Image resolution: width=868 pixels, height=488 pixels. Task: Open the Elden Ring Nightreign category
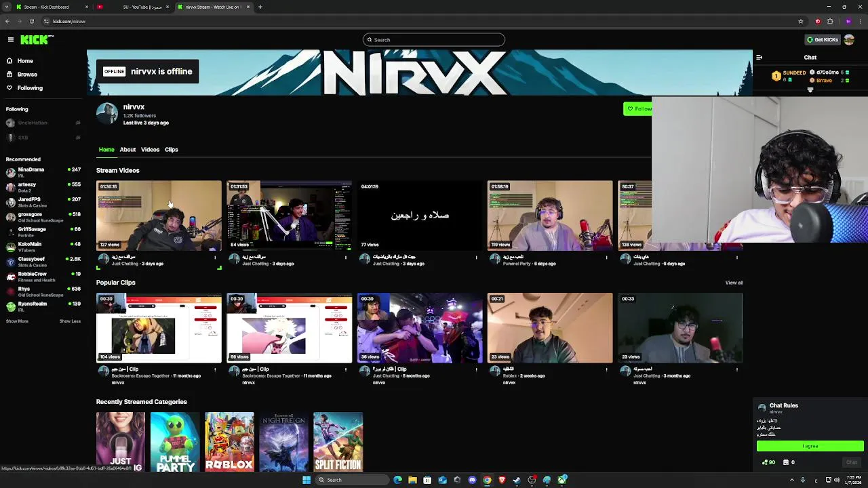tap(283, 442)
